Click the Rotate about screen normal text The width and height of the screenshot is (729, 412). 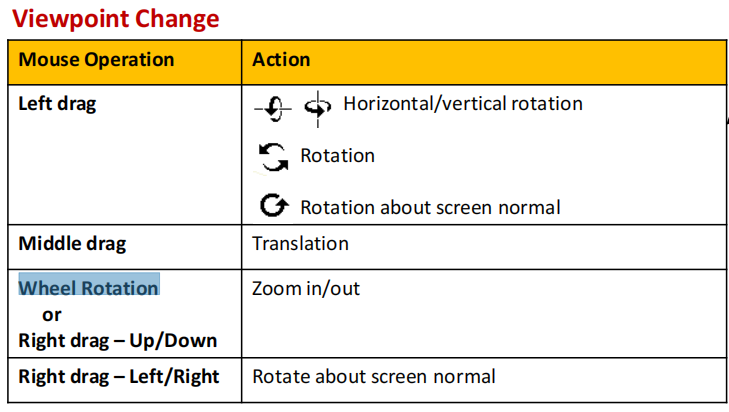[x=374, y=377]
